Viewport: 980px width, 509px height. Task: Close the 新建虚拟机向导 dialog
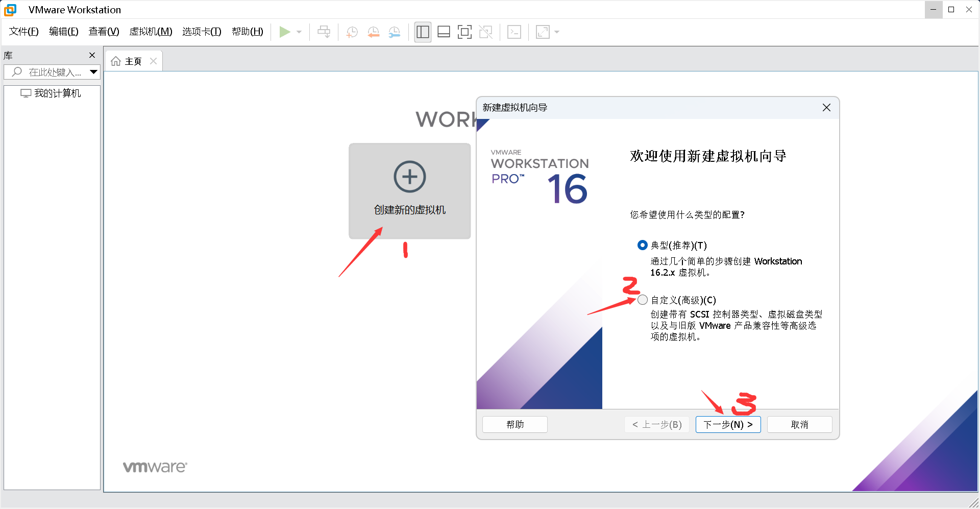(x=826, y=108)
